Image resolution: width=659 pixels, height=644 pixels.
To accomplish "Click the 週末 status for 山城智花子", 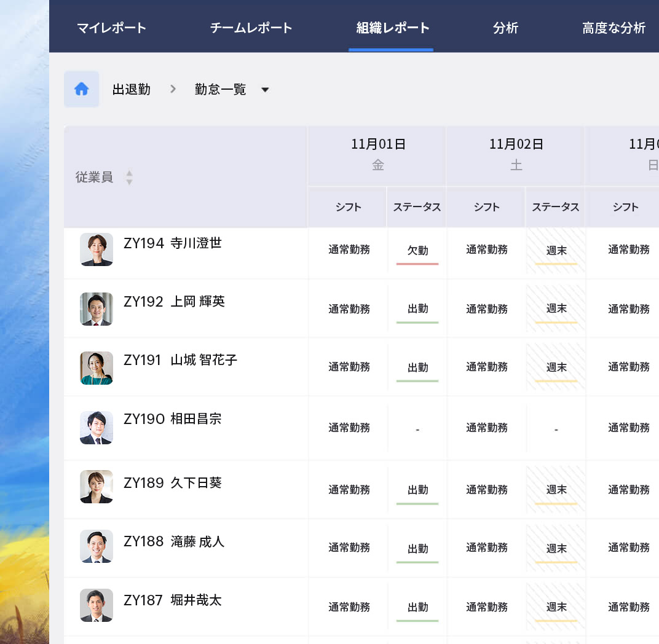I will coord(556,367).
